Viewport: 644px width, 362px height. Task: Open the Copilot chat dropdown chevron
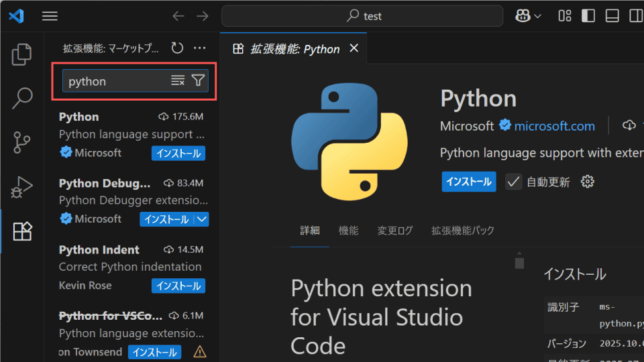click(537, 16)
